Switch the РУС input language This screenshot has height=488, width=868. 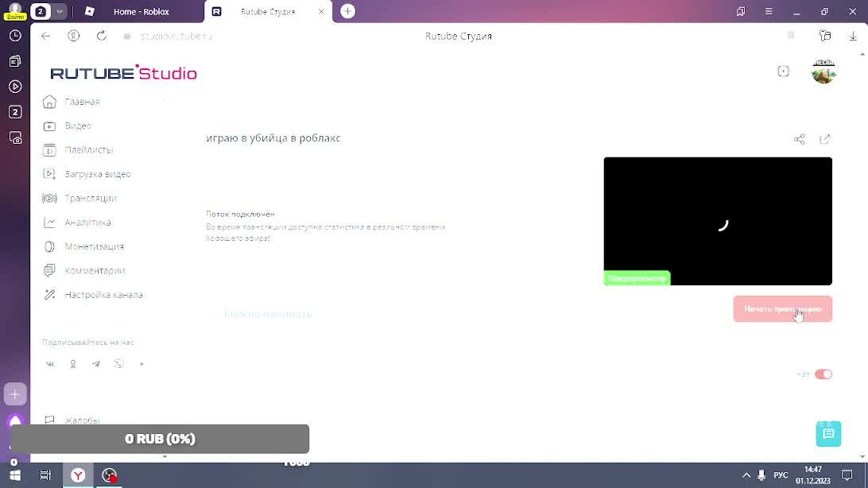click(781, 475)
